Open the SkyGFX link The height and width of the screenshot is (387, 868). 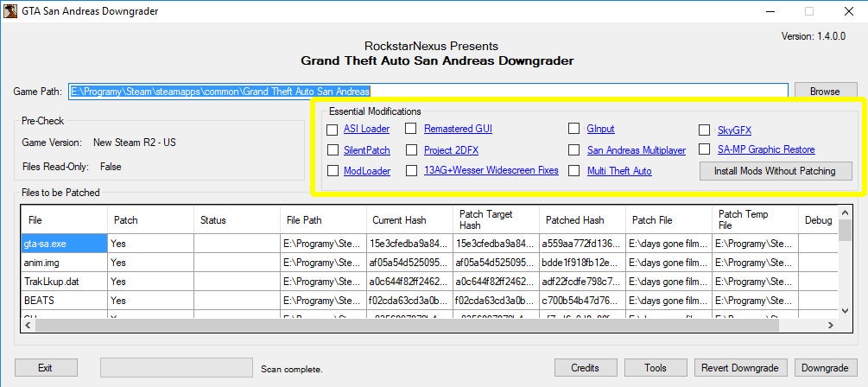click(x=735, y=130)
